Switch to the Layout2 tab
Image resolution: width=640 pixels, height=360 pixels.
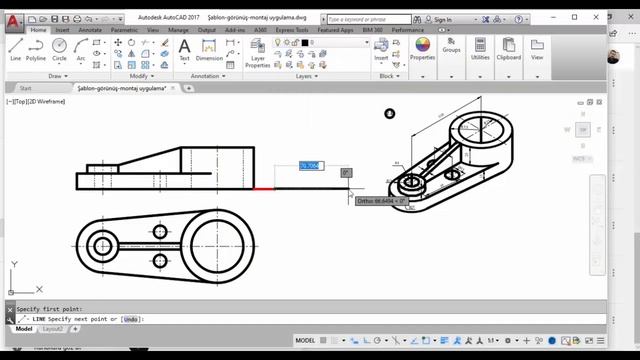click(53, 329)
